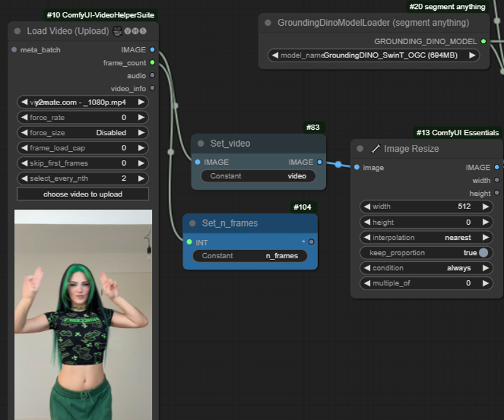This screenshot has height=420, width=504.
Task: Click the Image Resize height output socket
Action: point(497,193)
